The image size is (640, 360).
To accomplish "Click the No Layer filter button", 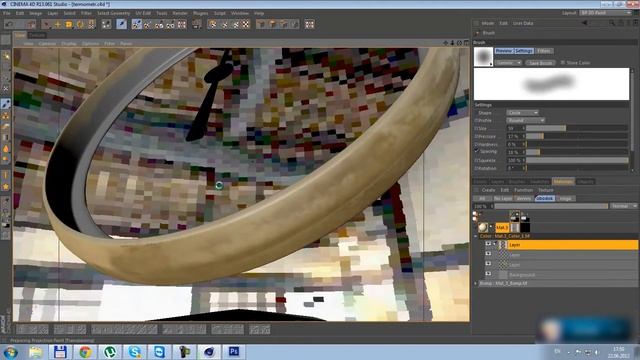I will coord(503,198).
